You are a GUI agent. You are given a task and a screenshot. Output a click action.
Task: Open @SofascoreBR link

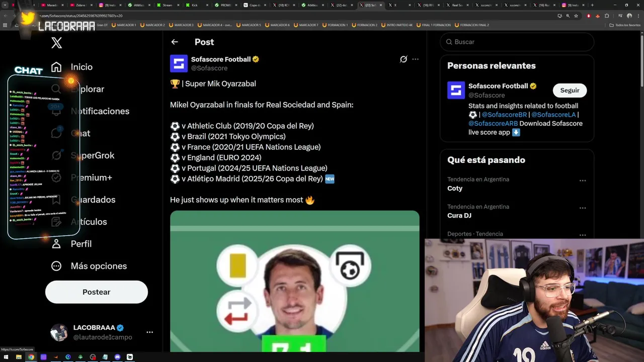[x=504, y=115]
